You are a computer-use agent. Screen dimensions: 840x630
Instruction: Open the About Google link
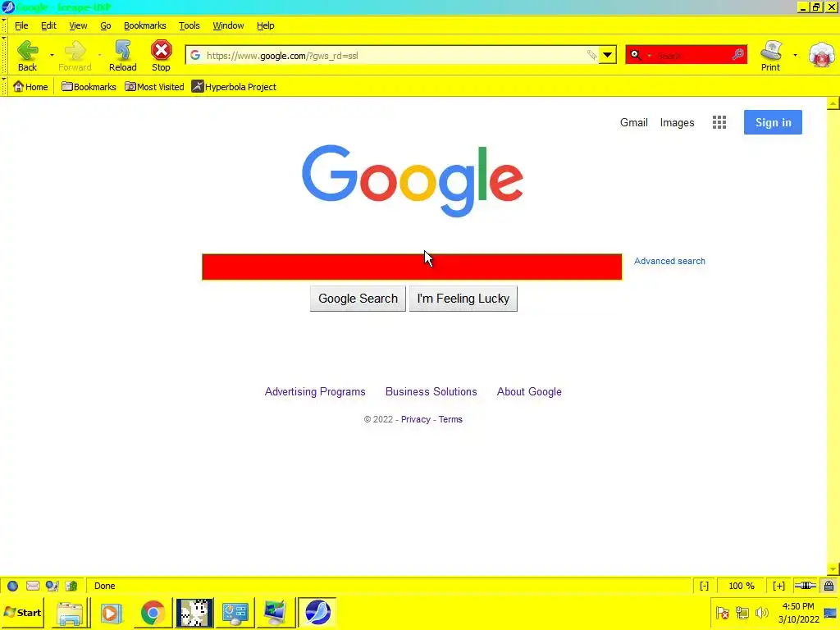point(529,391)
